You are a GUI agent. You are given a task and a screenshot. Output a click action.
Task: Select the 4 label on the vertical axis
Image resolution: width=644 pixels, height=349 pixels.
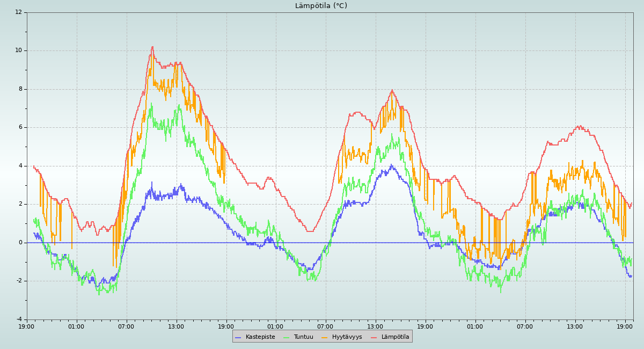pyautogui.click(x=20, y=166)
